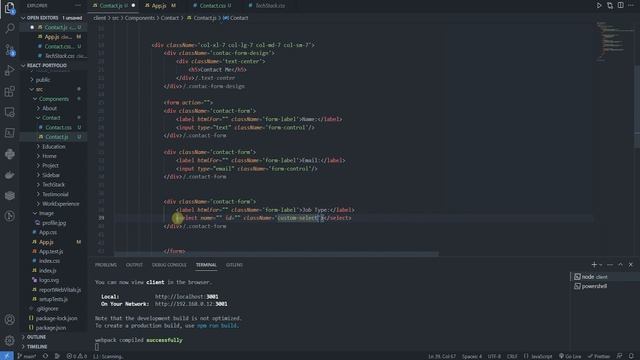The width and height of the screenshot is (640, 360).
Task: Collapse the src folder
Action: pos(53,89)
